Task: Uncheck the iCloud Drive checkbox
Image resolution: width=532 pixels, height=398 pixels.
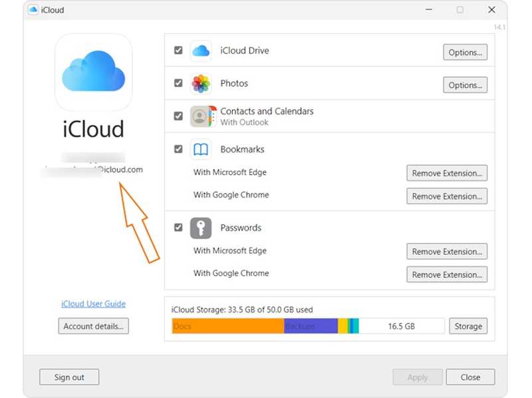Action: (x=178, y=51)
